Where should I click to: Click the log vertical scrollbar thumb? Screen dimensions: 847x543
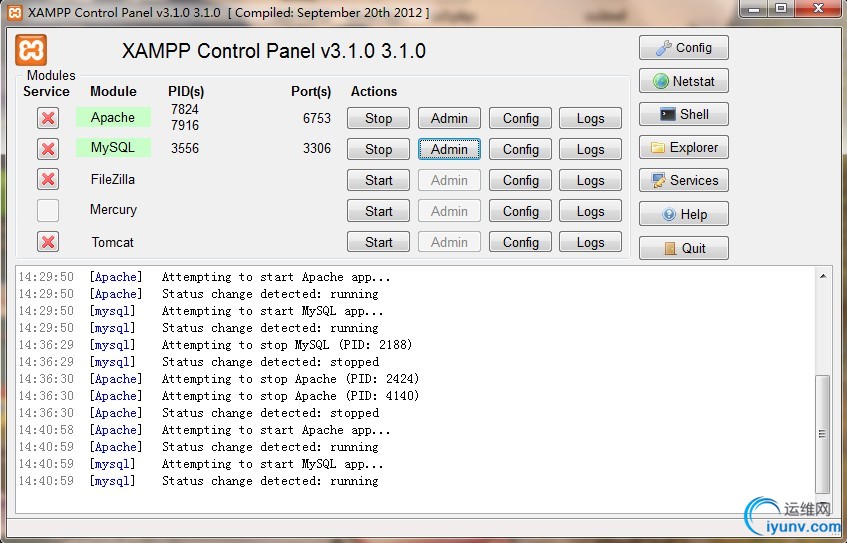pyautogui.click(x=823, y=434)
